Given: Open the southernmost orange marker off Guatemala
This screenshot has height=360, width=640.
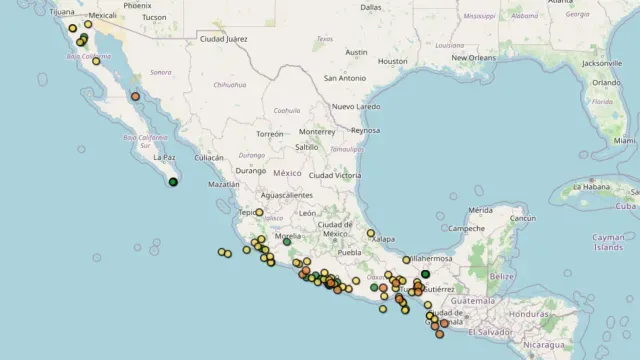Looking at the screenshot, I should [440, 334].
